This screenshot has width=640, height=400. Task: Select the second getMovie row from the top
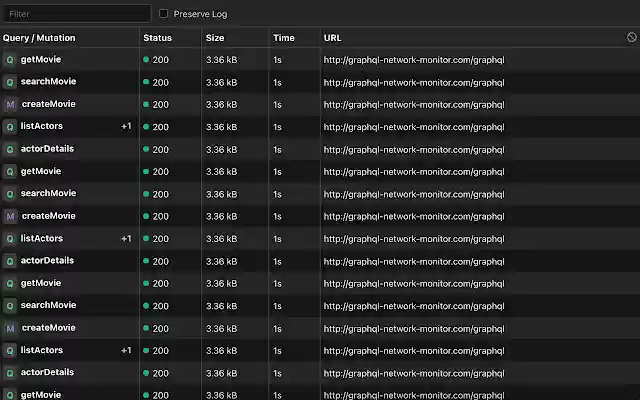(x=320, y=171)
